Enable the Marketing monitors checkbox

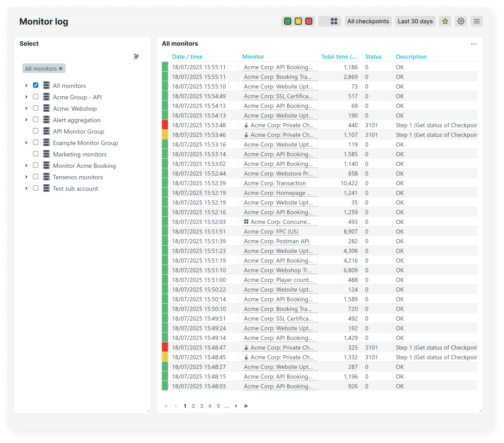click(36, 153)
